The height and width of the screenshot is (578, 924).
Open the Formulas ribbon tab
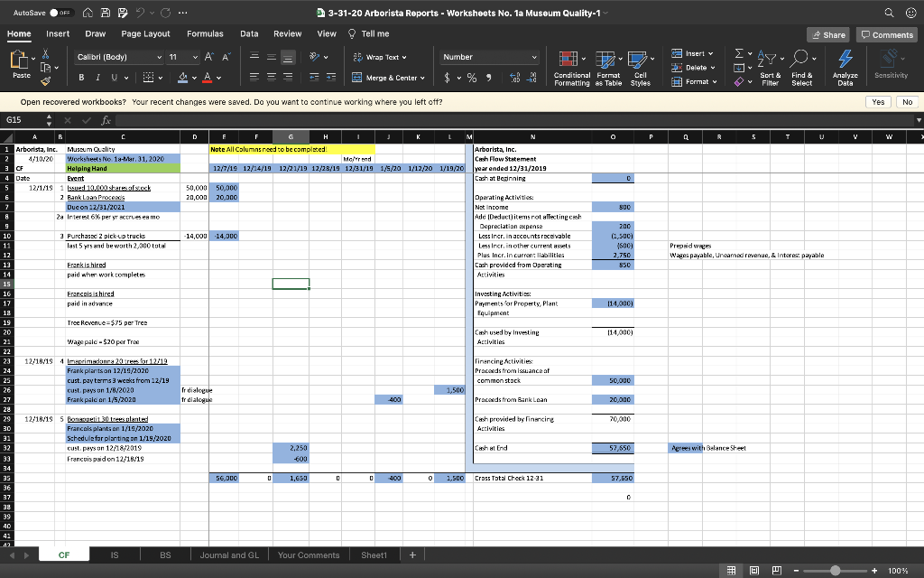208,33
